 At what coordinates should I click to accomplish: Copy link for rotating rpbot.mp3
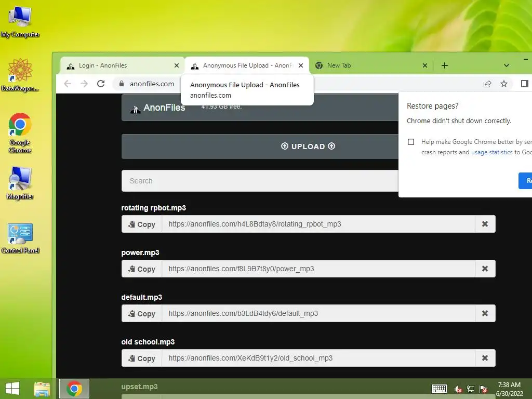coord(142,224)
